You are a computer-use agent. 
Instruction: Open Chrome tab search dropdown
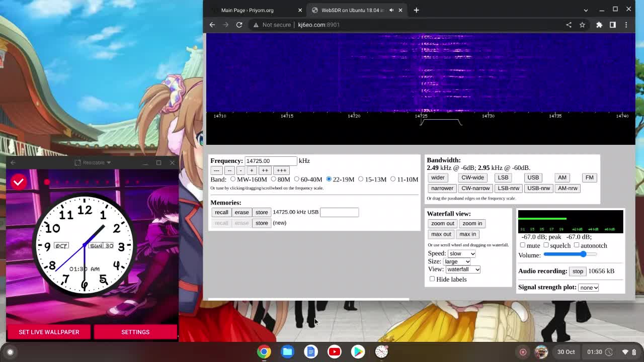[x=586, y=10]
